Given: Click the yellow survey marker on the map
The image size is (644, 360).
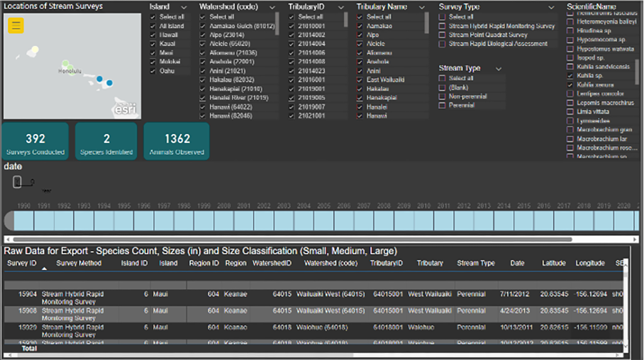Looking at the screenshot, I should [35, 50].
